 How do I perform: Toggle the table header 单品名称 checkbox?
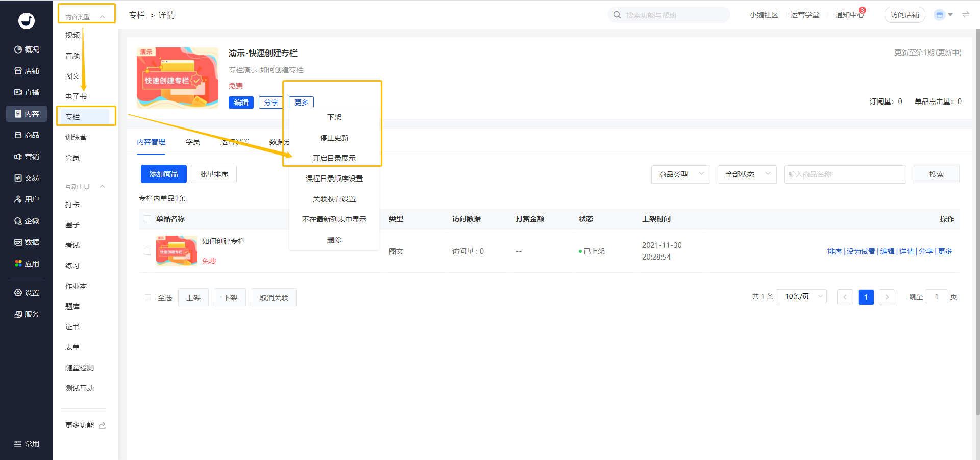point(148,219)
